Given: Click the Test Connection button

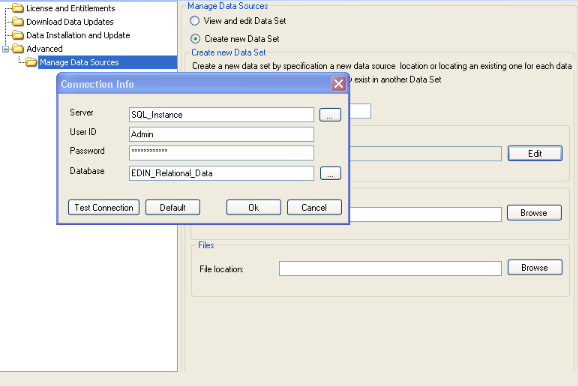Looking at the screenshot, I should tap(104, 208).
